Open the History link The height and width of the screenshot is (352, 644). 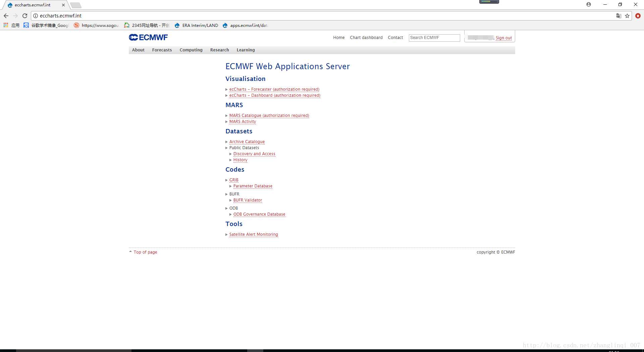240,160
